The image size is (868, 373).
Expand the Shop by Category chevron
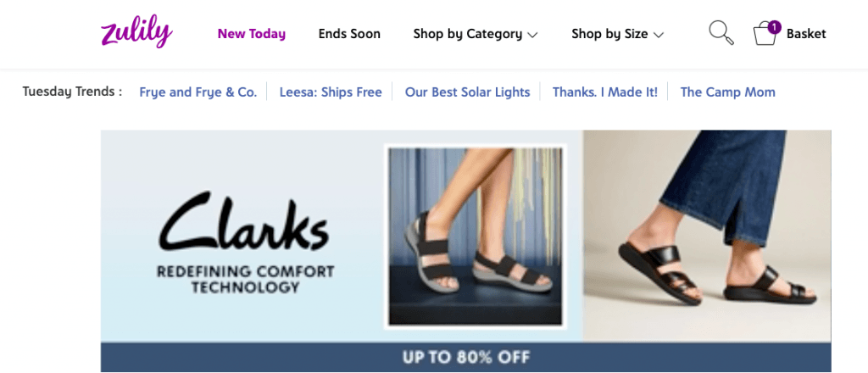532,35
